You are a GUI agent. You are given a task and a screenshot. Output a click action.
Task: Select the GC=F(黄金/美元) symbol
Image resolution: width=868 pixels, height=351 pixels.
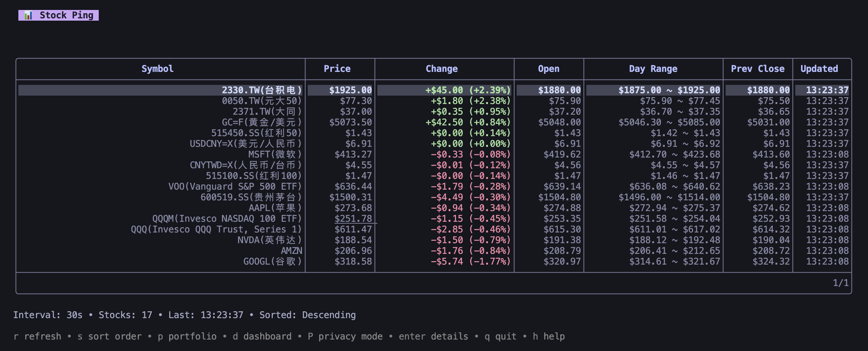[262, 122]
